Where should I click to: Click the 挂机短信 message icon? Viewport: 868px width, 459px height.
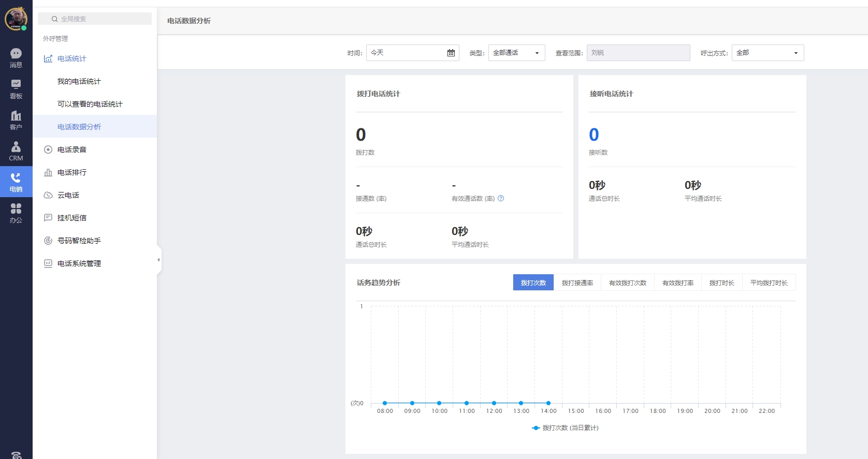tap(48, 218)
